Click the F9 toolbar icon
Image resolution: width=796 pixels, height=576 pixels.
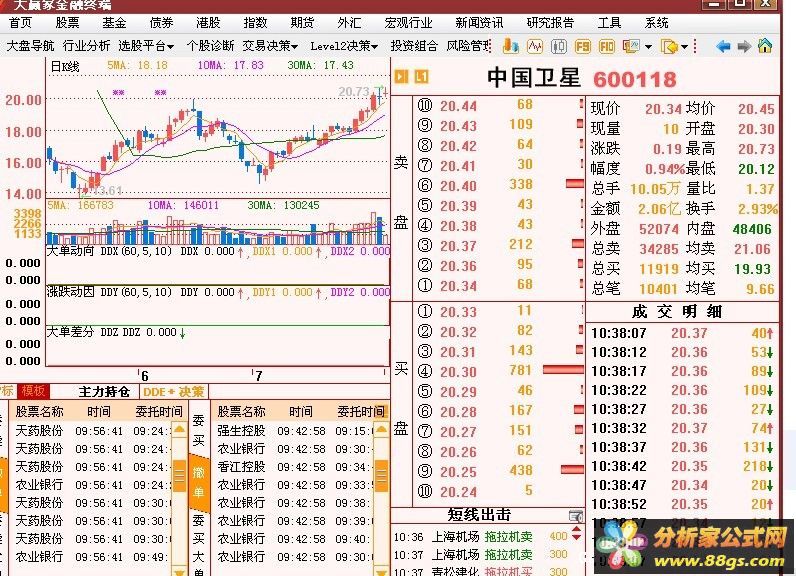click(x=582, y=47)
